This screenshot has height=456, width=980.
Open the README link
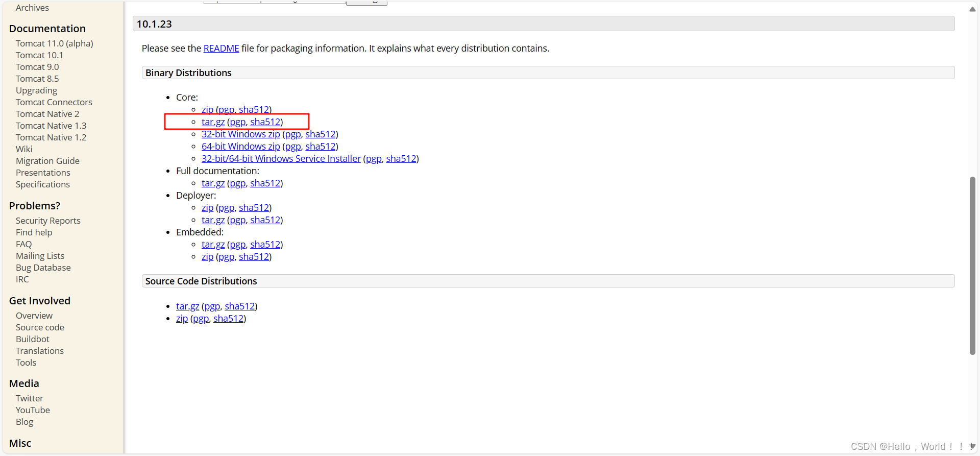(x=221, y=49)
